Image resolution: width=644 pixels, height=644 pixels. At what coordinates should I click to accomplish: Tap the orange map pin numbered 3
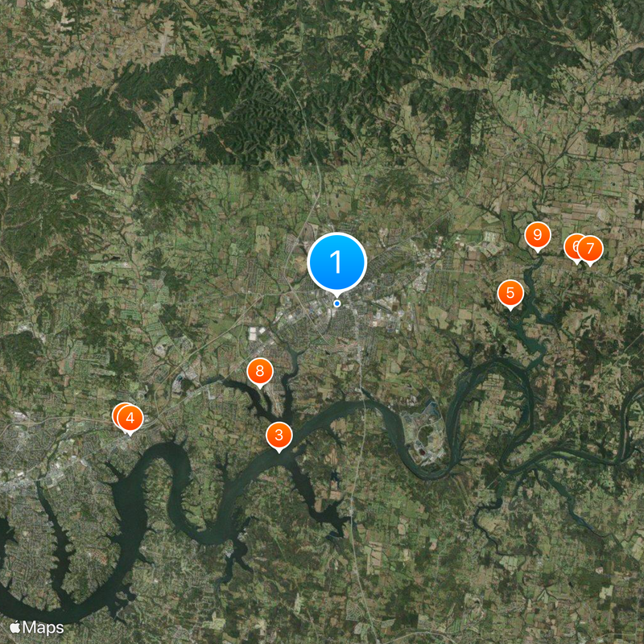click(x=279, y=436)
